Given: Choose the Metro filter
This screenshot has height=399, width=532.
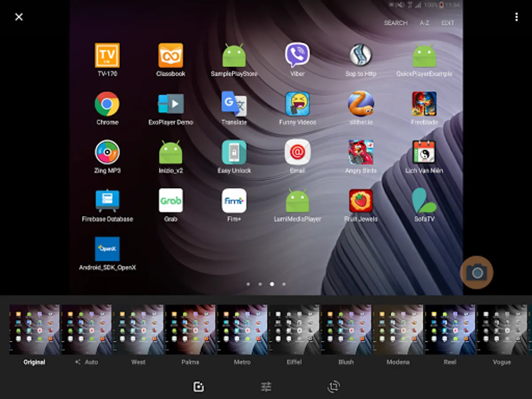Looking at the screenshot, I should [x=242, y=329].
